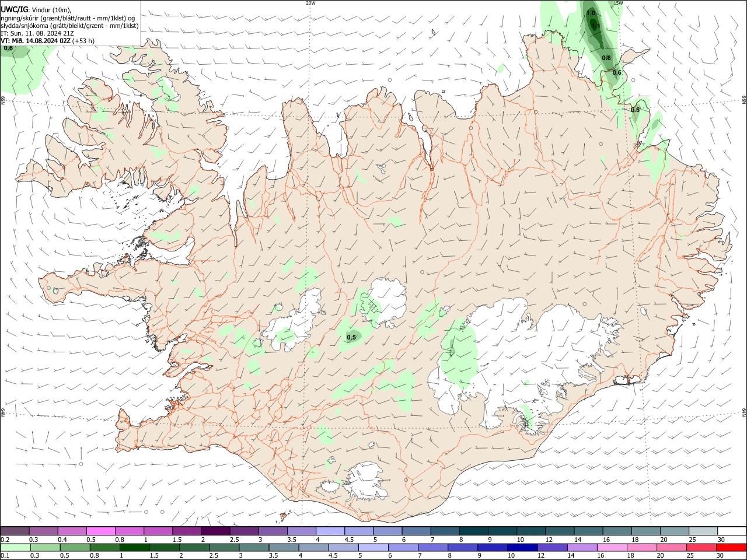This screenshot has height=560, width=747.
Task: Click the pale green 0.1 swatch in lower legend
Action: click(x=15, y=547)
